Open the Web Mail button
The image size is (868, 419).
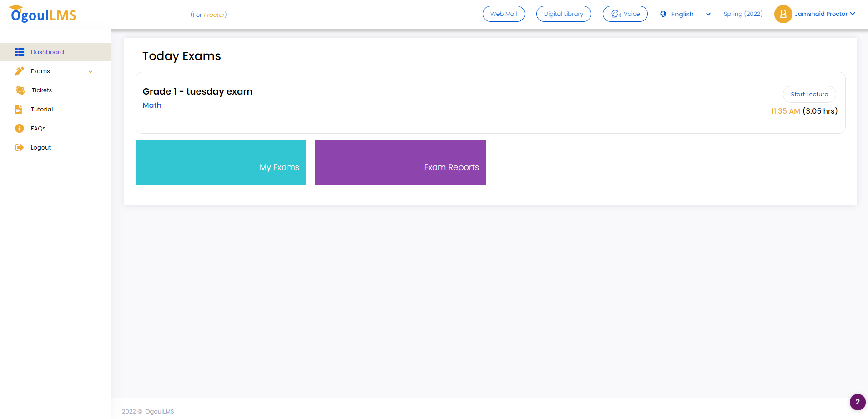tap(504, 14)
